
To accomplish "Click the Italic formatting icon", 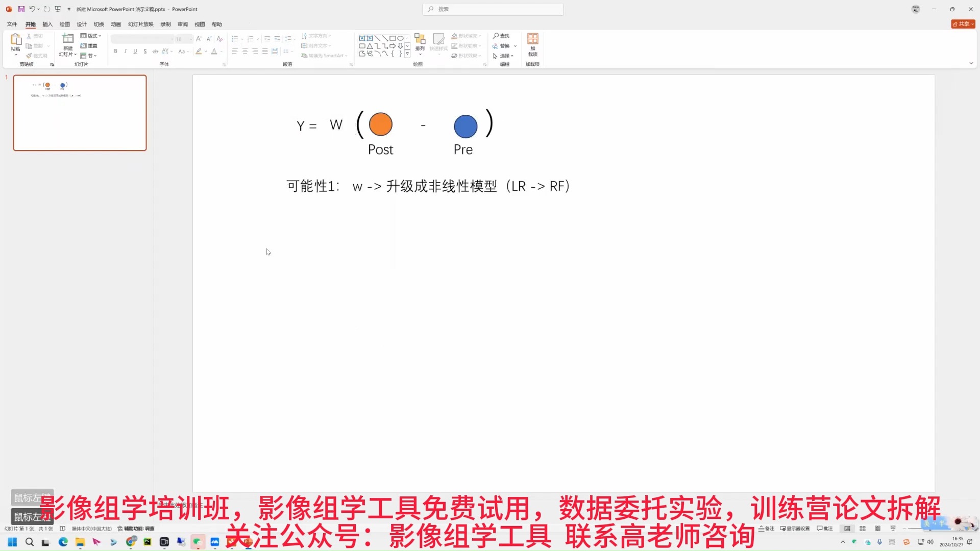I will point(125,52).
